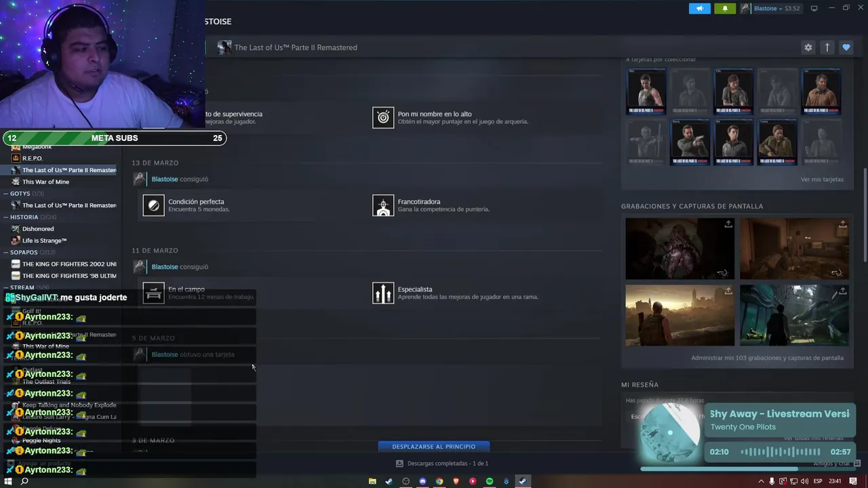The width and height of the screenshot is (868, 488).
Task: Click share icon on aquarium screenshot
Action: point(843,291)
